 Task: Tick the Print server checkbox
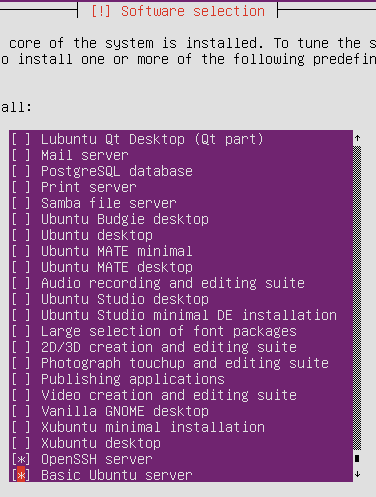click(x=21, y=187)
